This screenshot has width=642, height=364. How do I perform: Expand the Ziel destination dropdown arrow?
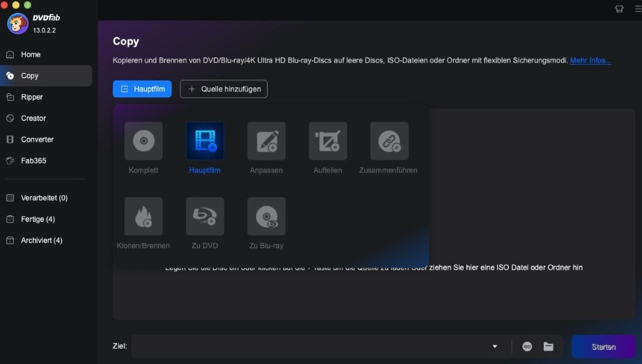[x=495, y=347]
